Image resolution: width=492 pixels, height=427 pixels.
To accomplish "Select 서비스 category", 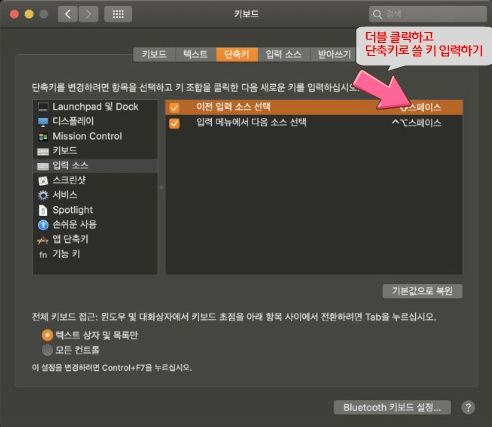I will 95,195.
